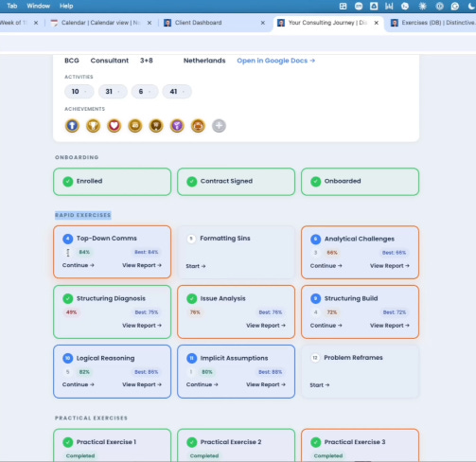Click the red heart achievement badge
The image size is (476, 462).
[x=115, y=126]
